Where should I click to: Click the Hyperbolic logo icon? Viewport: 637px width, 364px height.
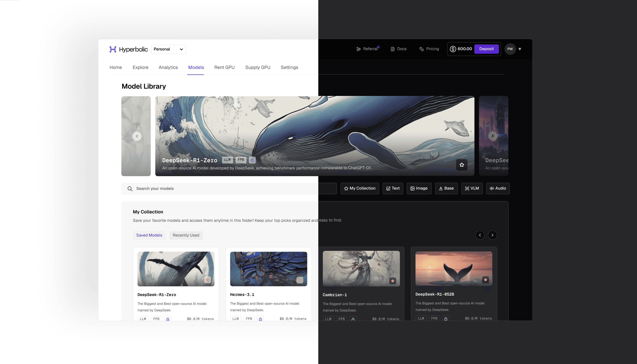point(113,49)
